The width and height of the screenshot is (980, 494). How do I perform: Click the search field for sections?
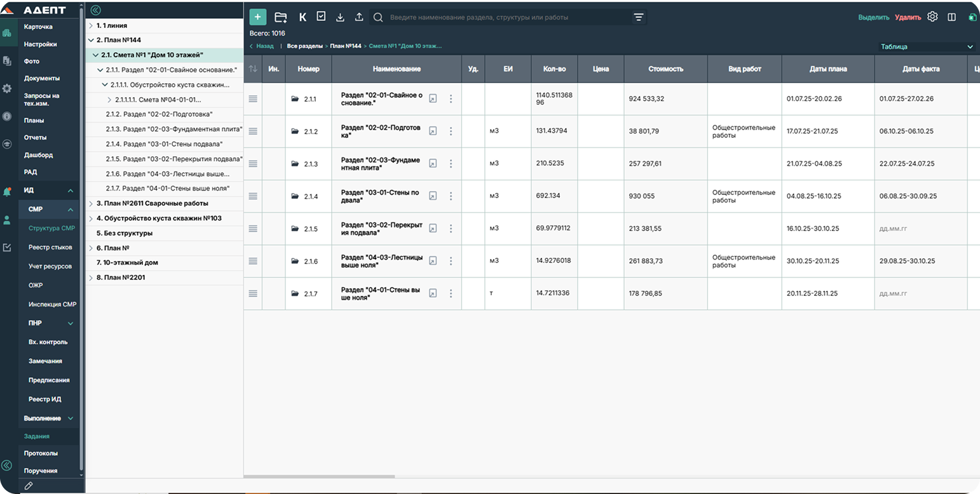(502, 18)
